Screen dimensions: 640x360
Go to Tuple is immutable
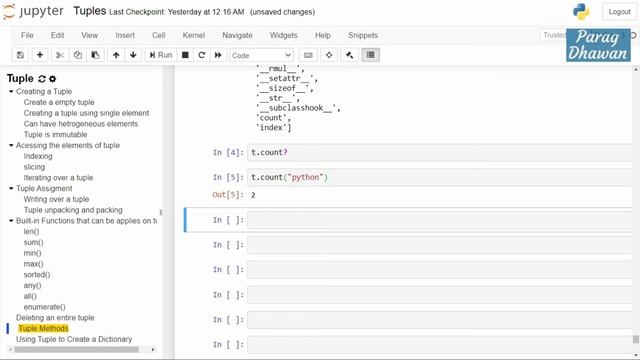55,135
